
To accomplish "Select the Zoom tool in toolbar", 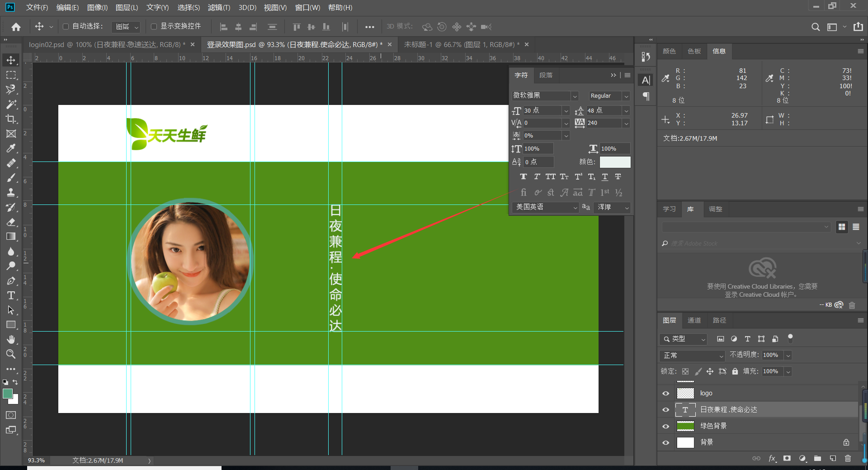I will 11,354.
